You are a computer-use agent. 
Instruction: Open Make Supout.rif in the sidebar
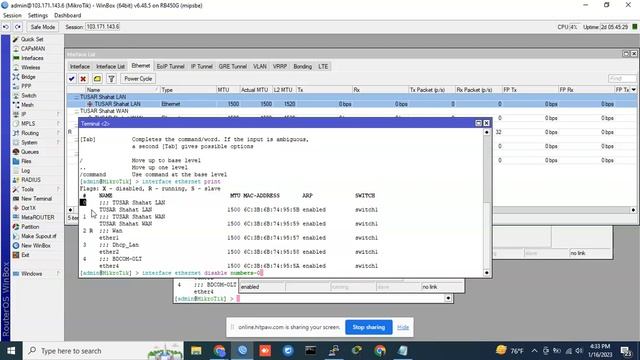(39, 236)
